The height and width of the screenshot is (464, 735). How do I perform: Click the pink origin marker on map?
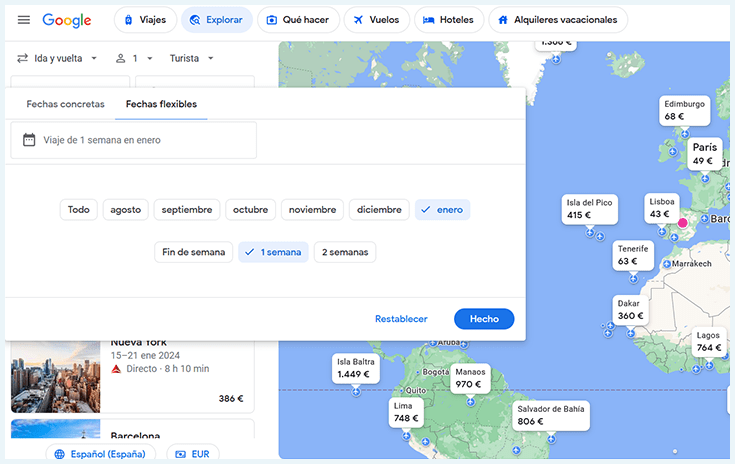(x=683, y=223)
